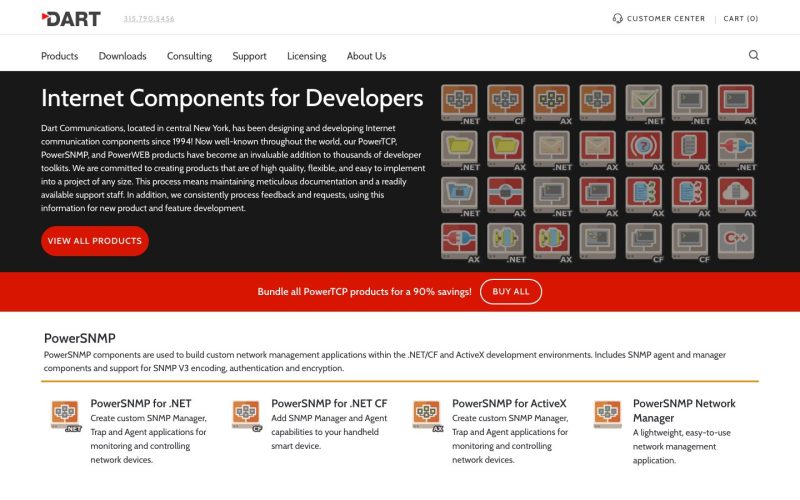Open the PowerSNMP for .NET title link
800x500 pixels.
click(x=141, y=404)
